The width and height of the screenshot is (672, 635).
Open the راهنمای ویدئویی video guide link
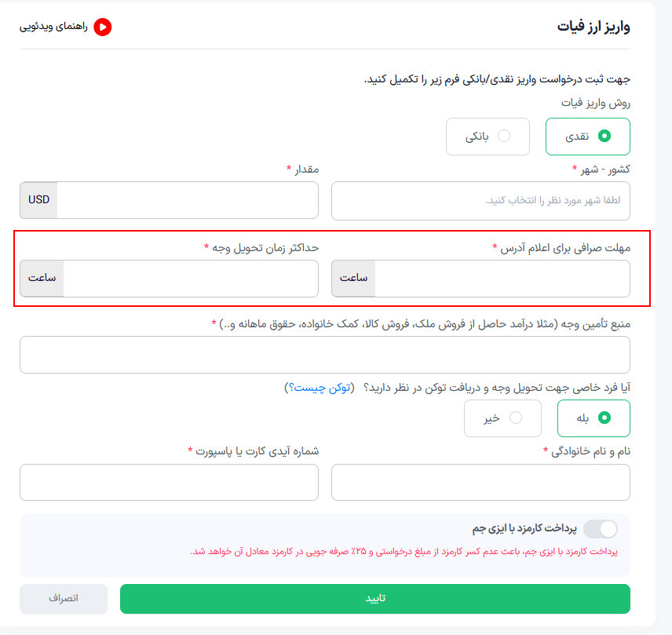(53, 27)
